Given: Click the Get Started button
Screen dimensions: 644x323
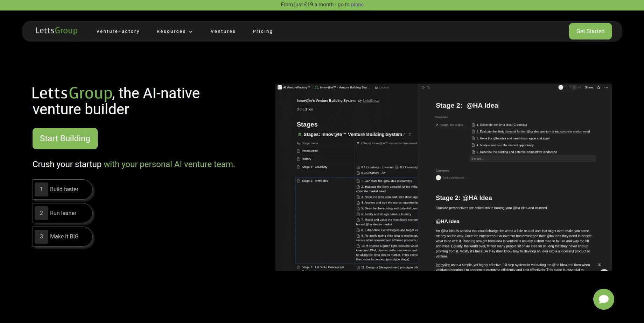Looking at the screenshot, I should pyautogui.click(x=590, y=31).
